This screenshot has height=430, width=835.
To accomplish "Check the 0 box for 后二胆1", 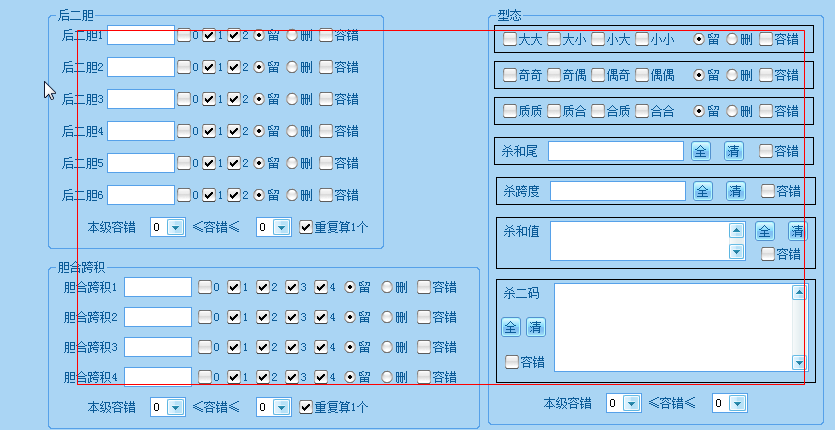I will pyautogui.click(x=184, y=36).
